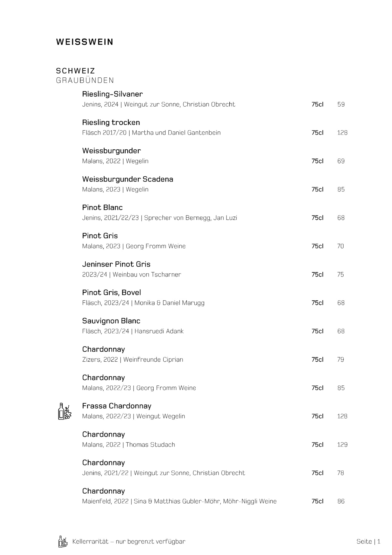Click the Frassa Chardonnay wine title
392x555 pixels.
point(116,406)
